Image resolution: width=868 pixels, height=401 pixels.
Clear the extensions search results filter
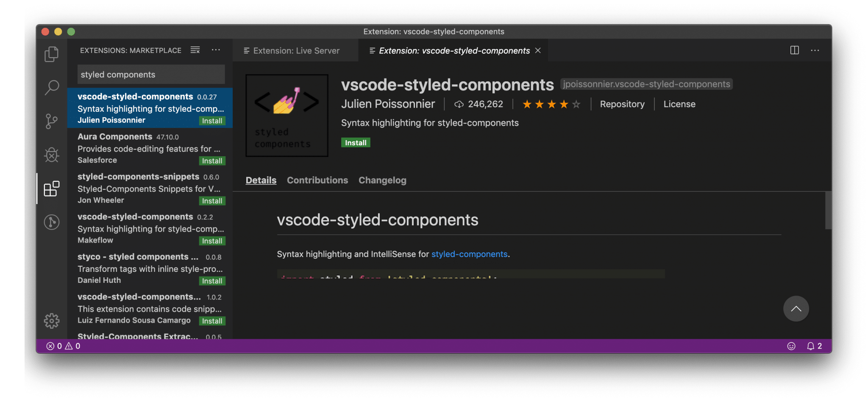coord(195,50)
